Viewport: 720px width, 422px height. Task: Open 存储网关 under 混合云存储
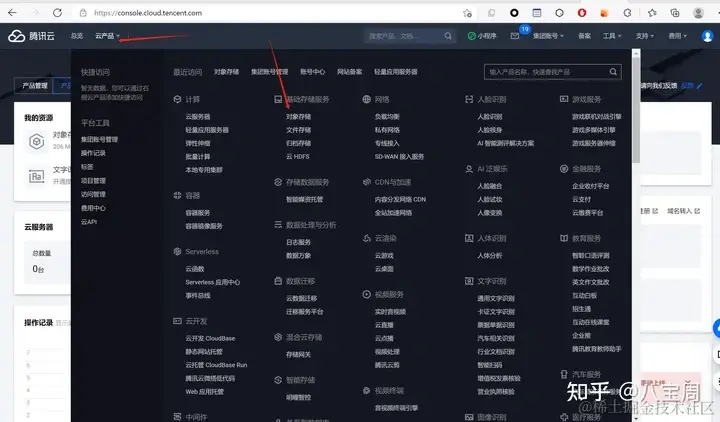[298, 354]
